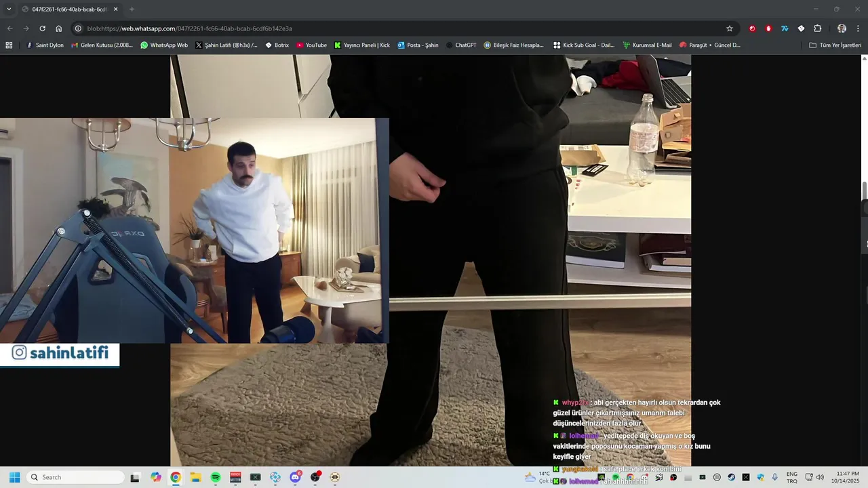Click the page's vertical scrollbar thumb
Viewport: 868px width, 488px height.
[865, 192]
